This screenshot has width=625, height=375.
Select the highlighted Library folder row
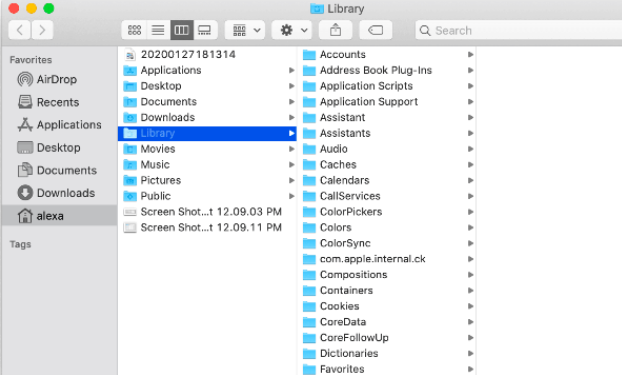click(207, 133)
